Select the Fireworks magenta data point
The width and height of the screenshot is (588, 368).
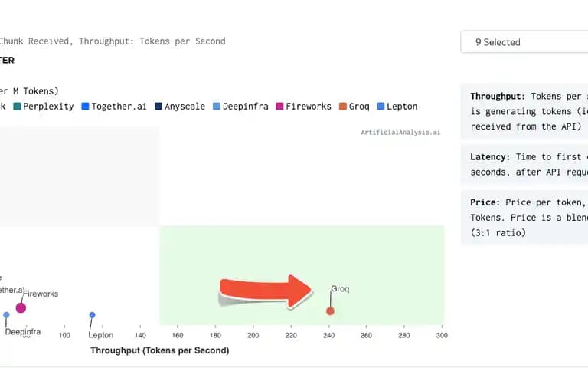tap(21, 308)
